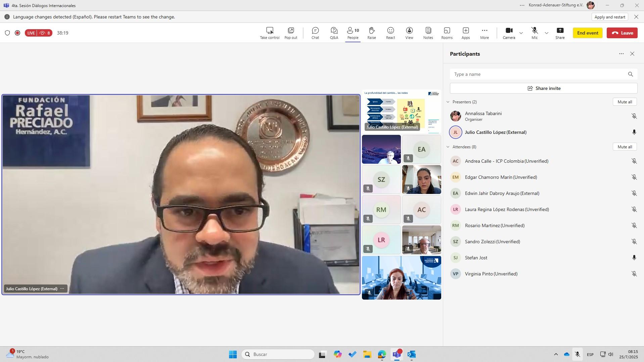Mute Stefan Jost's microphone in the list
The image size is (644, 362).
[x=634, y=258]
